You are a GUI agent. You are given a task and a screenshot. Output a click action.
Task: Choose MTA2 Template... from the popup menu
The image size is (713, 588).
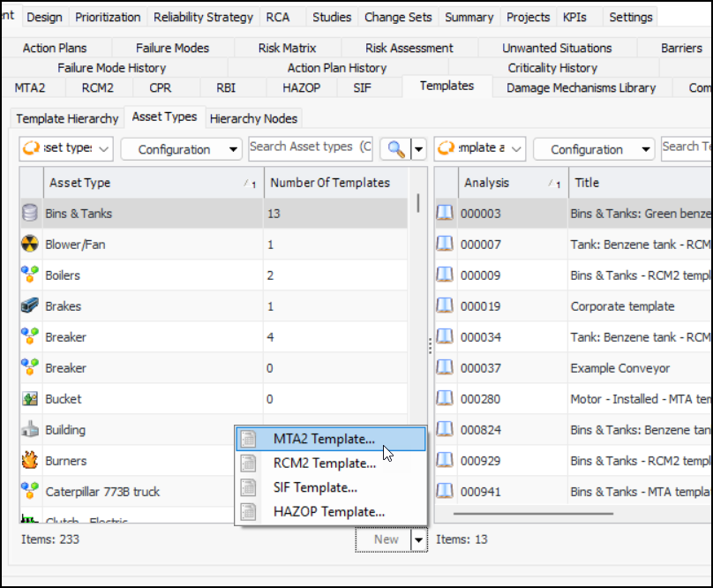coord(324,439)
